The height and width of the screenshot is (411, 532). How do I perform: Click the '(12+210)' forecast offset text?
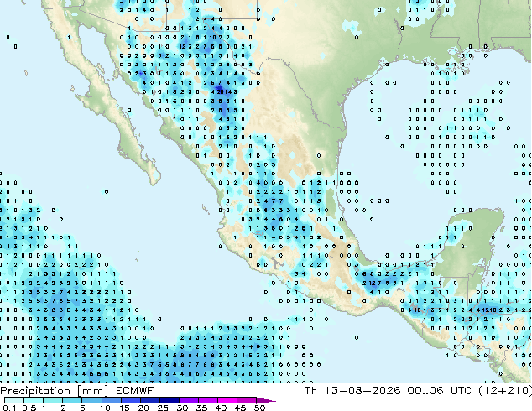point(505,391)
